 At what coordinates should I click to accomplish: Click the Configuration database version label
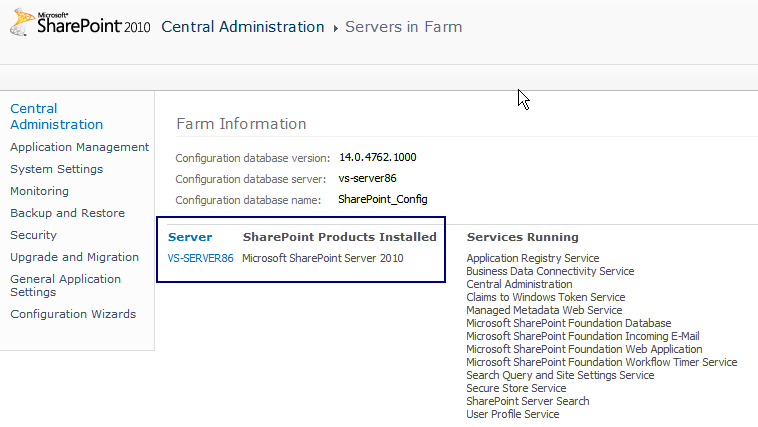[252, 158]
